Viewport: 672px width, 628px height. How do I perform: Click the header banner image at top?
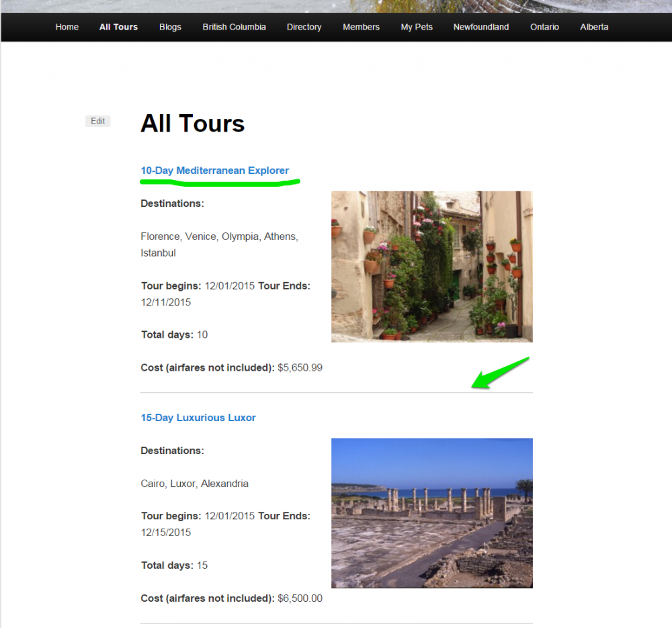336,5
